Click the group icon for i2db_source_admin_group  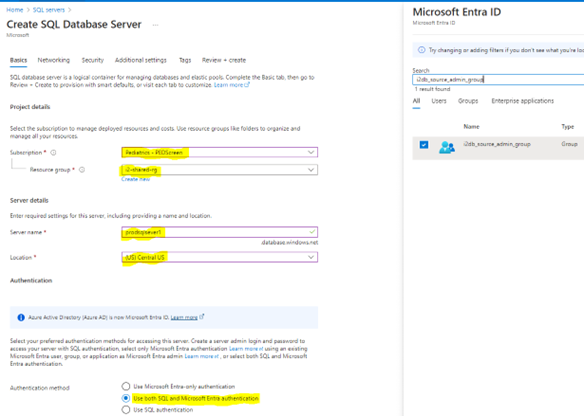pos(447,147)
